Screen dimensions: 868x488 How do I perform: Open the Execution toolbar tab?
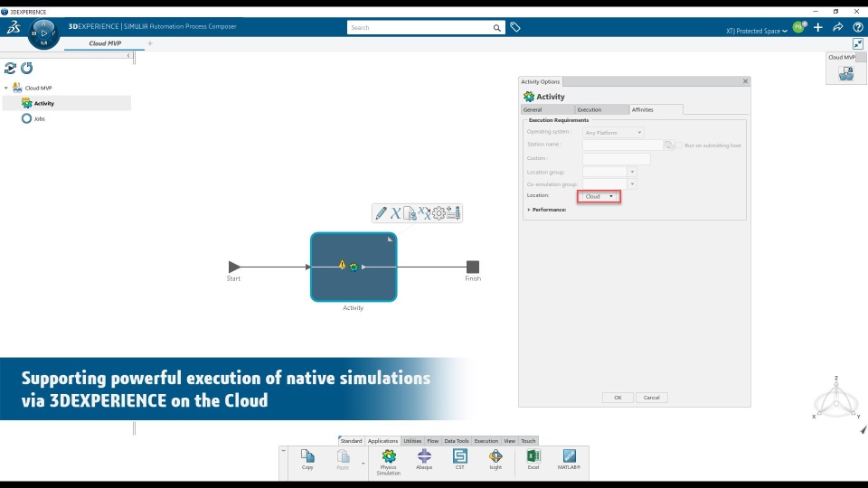coord(486,441)
